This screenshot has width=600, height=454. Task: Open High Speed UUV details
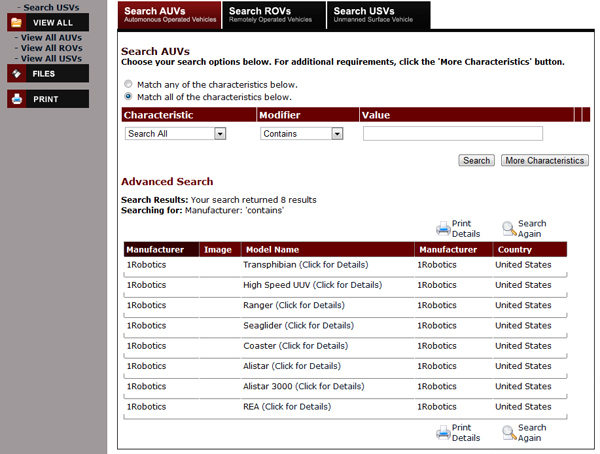[x=313, y=285]
